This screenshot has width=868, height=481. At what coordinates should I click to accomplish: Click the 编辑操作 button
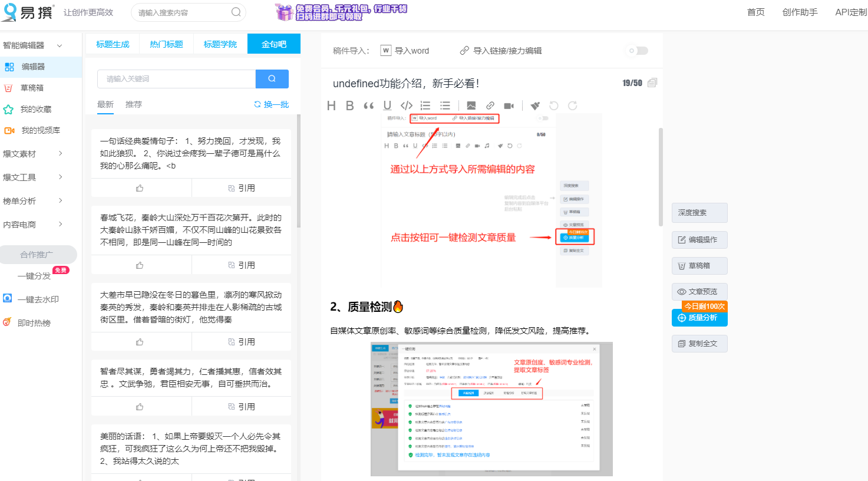coord(699,240)
